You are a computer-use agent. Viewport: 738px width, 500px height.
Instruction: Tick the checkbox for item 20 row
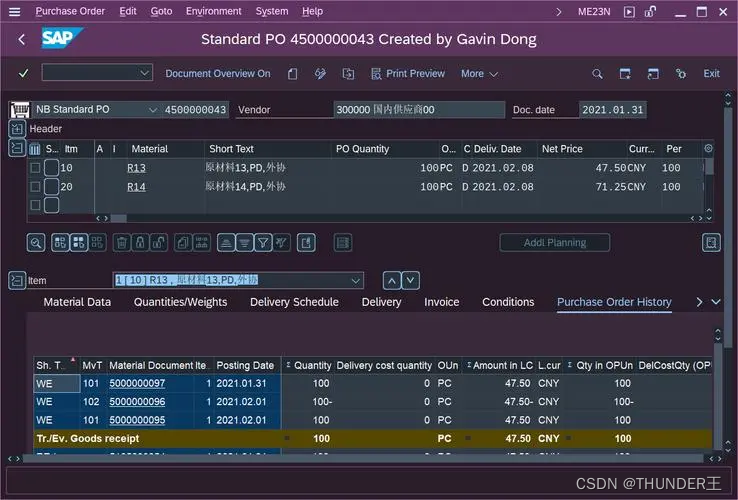pyautogui.click(x=35, y=187)
